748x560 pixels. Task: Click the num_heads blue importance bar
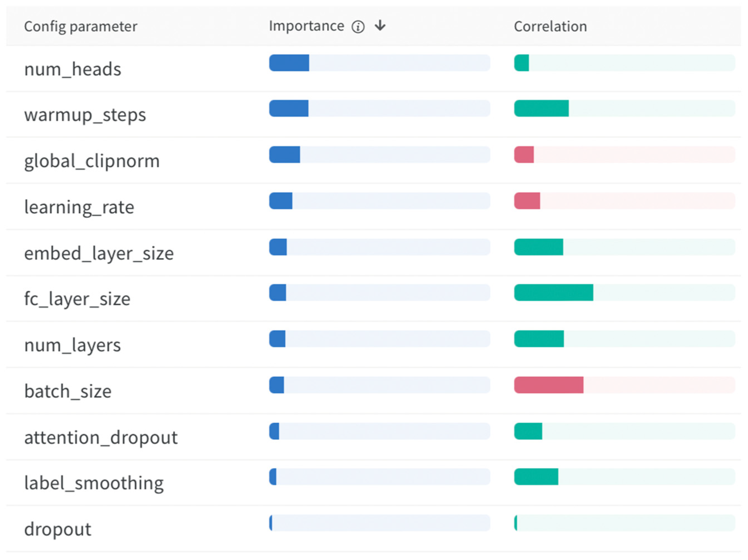[289, 63]
